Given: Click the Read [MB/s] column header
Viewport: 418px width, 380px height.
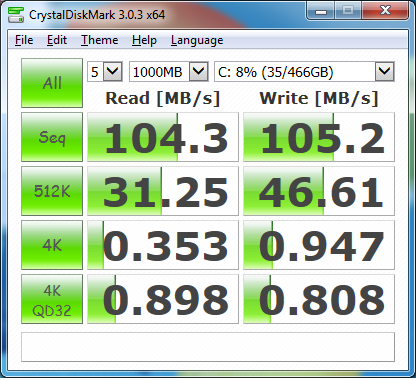Looking at the screenshot, I should (x=163, y=99).
